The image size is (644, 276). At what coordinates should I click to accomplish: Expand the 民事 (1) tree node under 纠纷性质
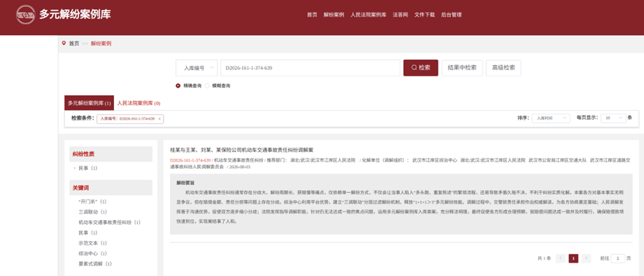[74, 168]
